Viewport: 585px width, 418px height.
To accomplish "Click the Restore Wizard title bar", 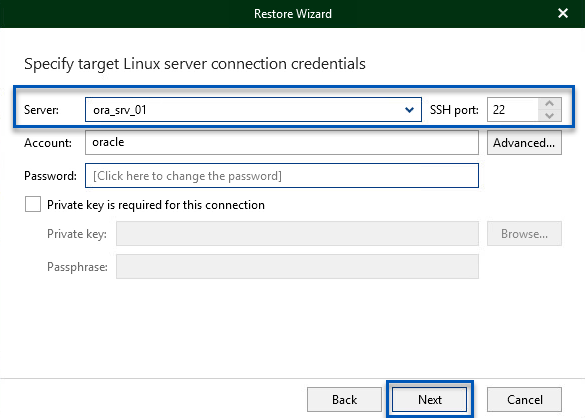I will click(x=292, y=14).
